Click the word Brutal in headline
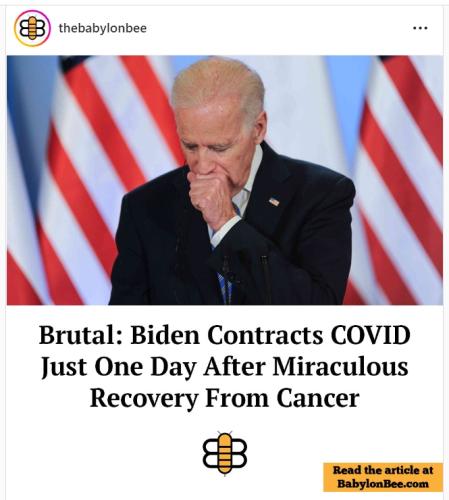449x500 pixels. pos(80,335)
